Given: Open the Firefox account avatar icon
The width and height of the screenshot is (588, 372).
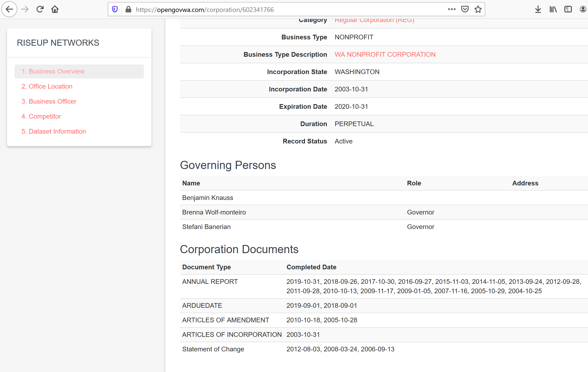Looking at the screenshot, I should click(583, 9).
